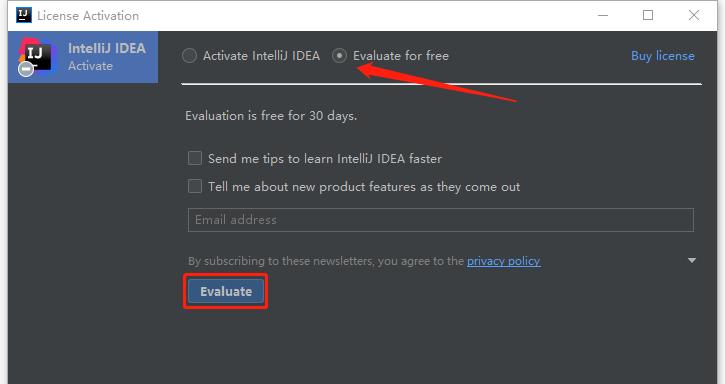Click the IntelliJ IDEA logo in sidebar

(x=35, y=56)
